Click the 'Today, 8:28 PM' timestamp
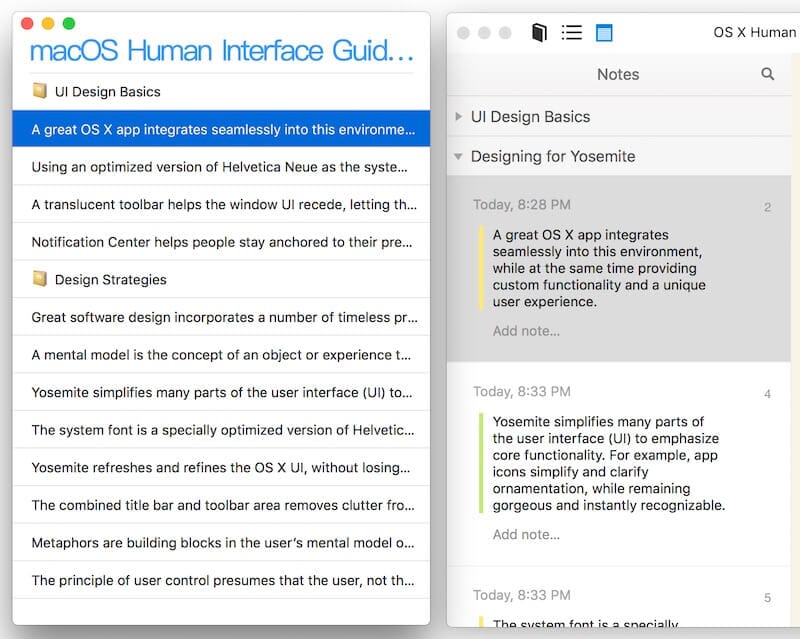 click(521, 205)
